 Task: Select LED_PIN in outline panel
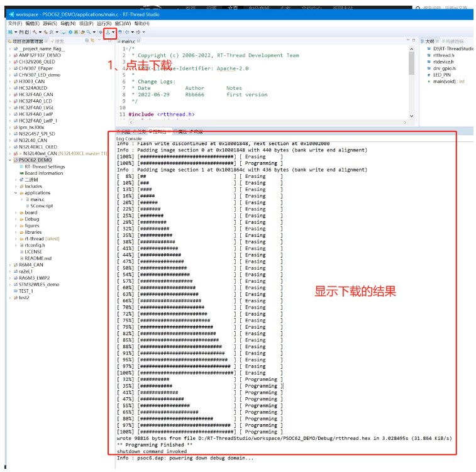[441, 75]
